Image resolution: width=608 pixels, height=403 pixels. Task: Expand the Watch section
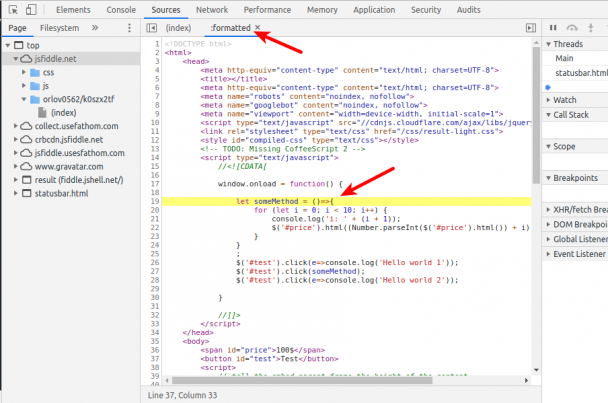coord(548,100)
